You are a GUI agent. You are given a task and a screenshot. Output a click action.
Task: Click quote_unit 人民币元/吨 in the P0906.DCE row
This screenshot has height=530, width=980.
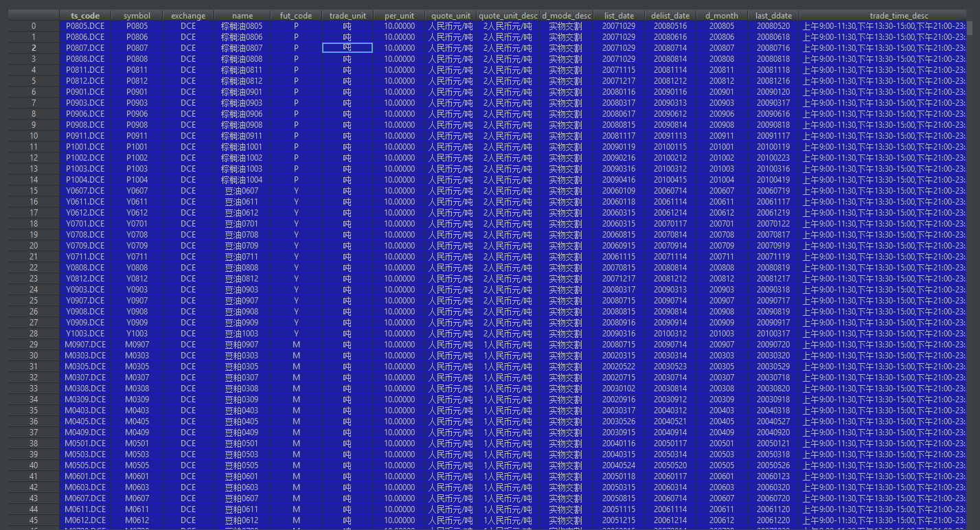[x=451, y=114]
